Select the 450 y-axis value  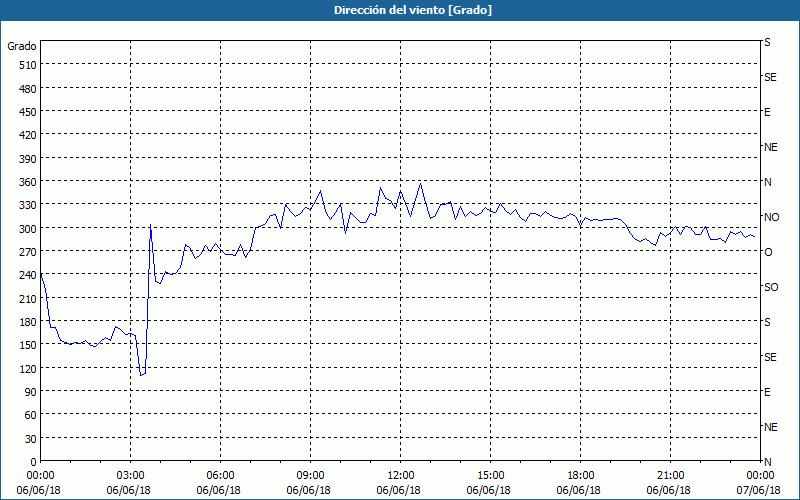[28, 112]
